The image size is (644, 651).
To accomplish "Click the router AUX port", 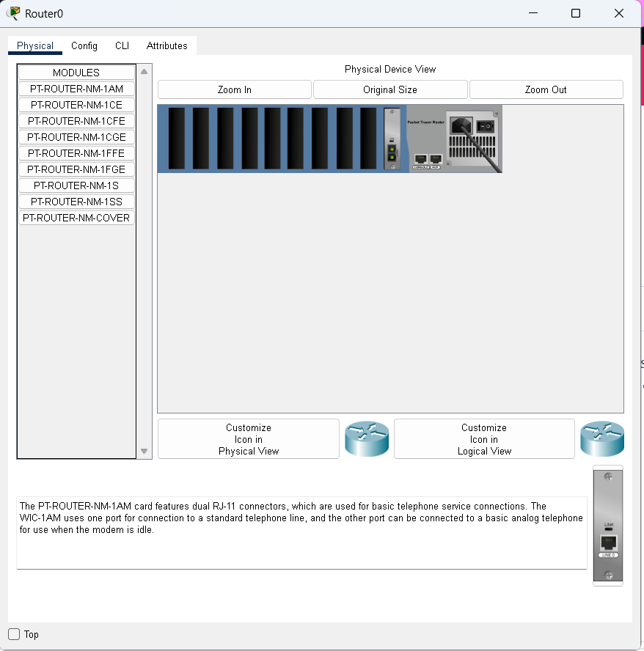I will (436, 159).
